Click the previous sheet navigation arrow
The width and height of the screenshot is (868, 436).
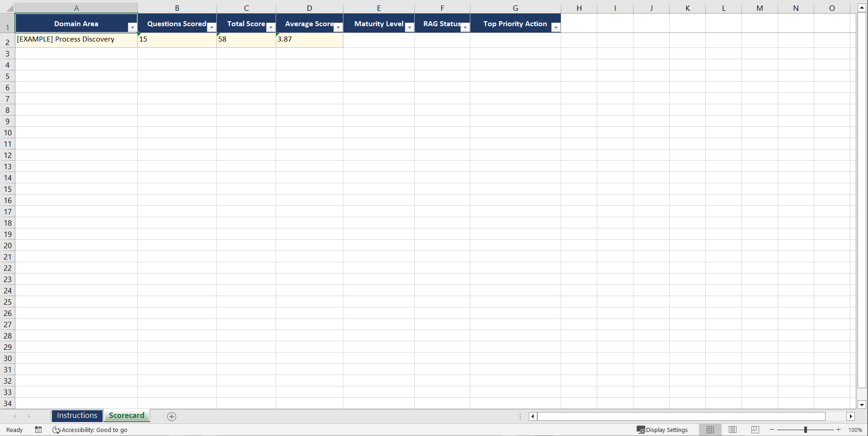(x=15, y=416)
